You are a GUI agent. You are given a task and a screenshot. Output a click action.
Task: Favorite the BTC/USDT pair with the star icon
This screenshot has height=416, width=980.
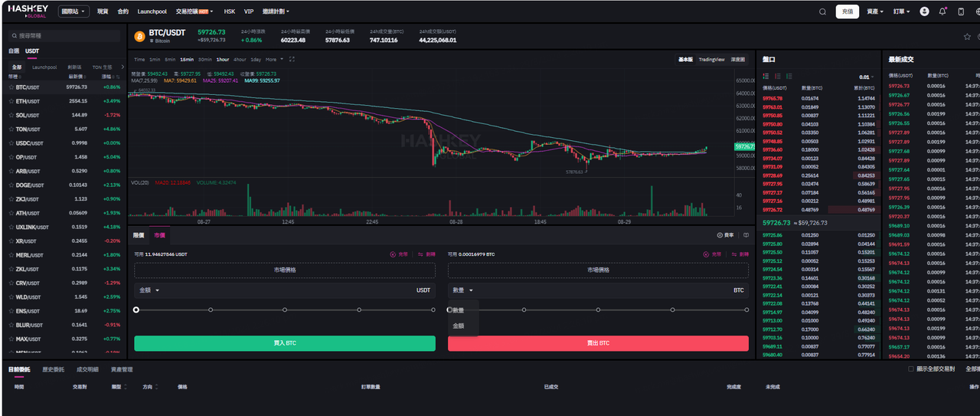tap(967, 36)
